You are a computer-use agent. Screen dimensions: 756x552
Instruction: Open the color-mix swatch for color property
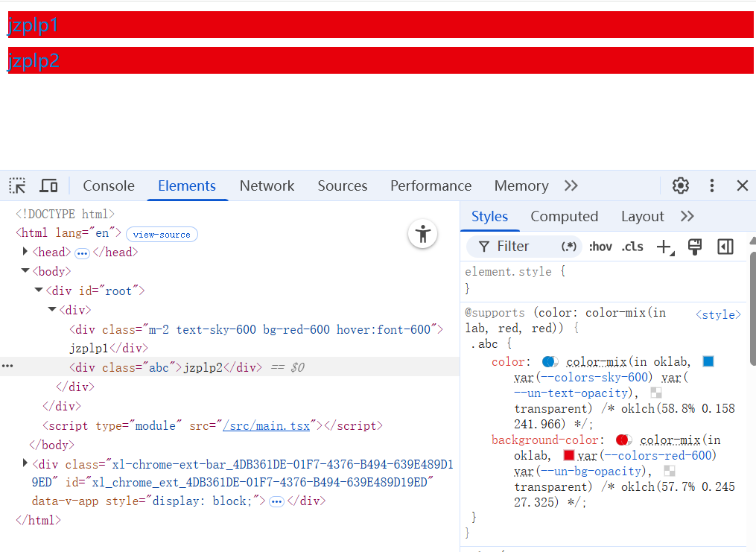point(550,361)
